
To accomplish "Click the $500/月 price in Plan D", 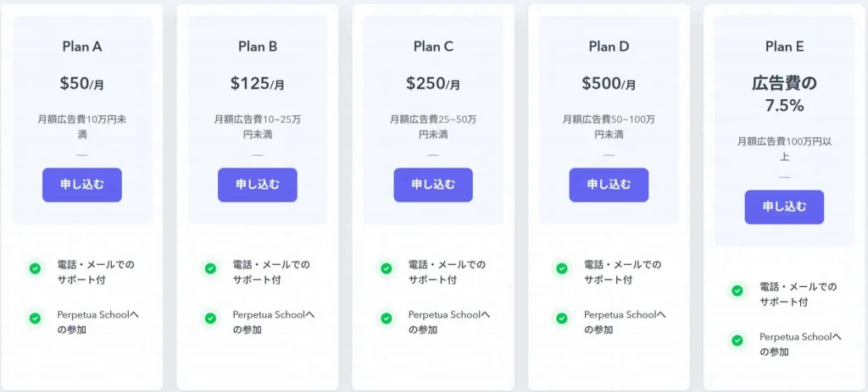I will [609, 84].
